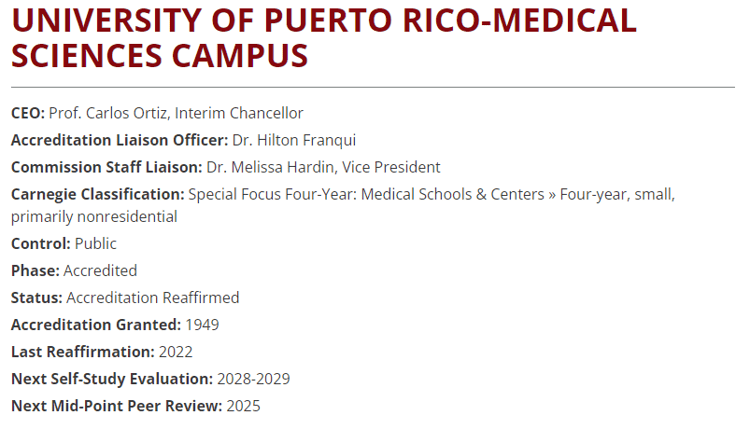
Task: Click the Accreditation Liaison Officer label
Action: pos(120,140)
